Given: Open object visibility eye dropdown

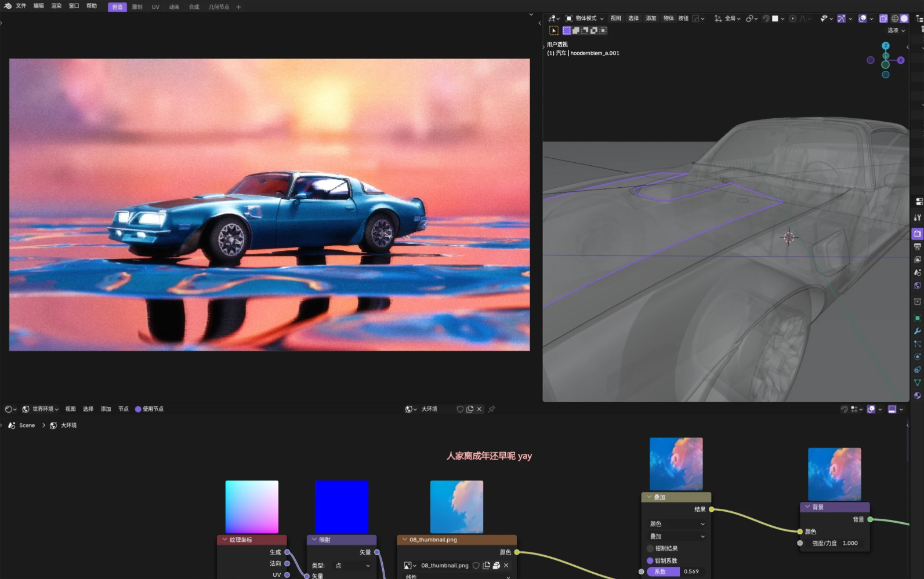Looking at the screenshot, I should (827, 19).
